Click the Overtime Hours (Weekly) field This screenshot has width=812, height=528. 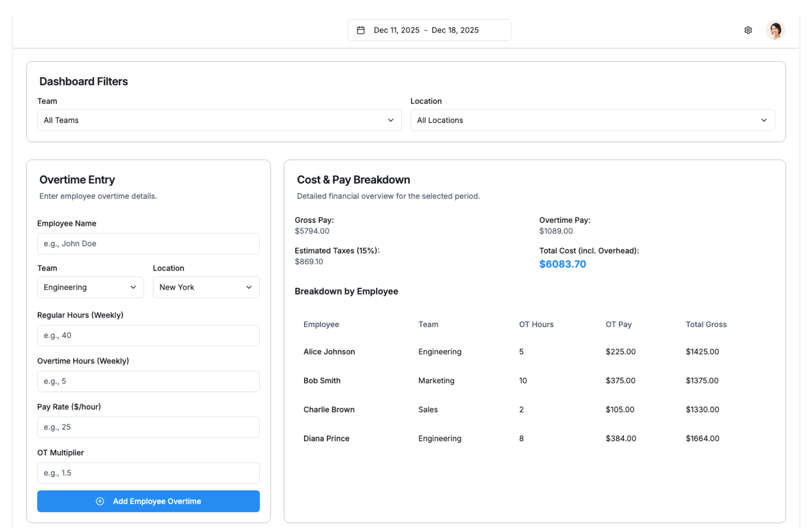pyautogui.click(x=148, y=381)
